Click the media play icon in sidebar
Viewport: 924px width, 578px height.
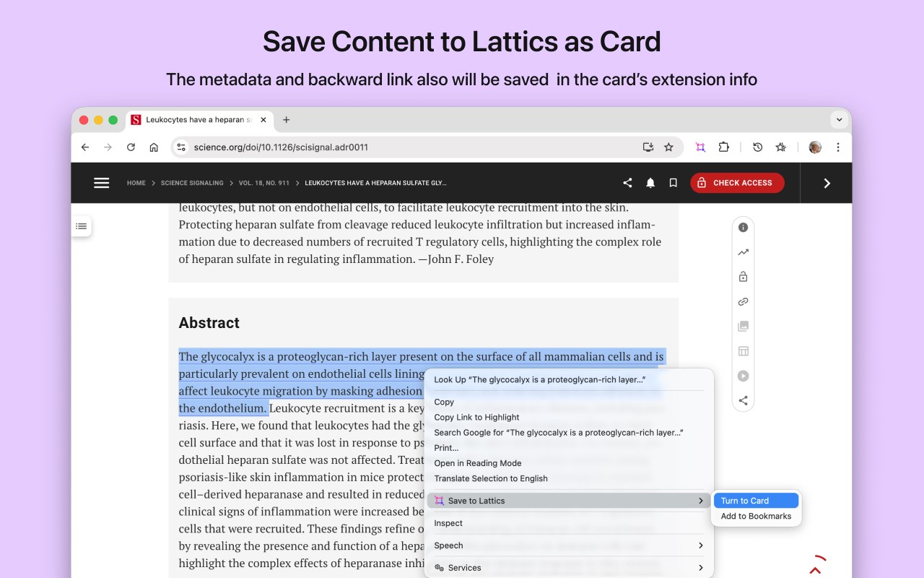pos(743,376)
